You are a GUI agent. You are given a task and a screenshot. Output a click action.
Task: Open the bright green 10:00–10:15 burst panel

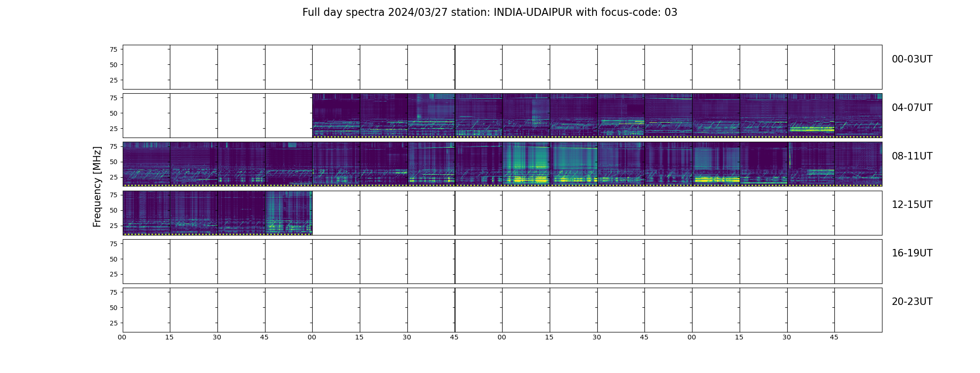tap(526, 164)
